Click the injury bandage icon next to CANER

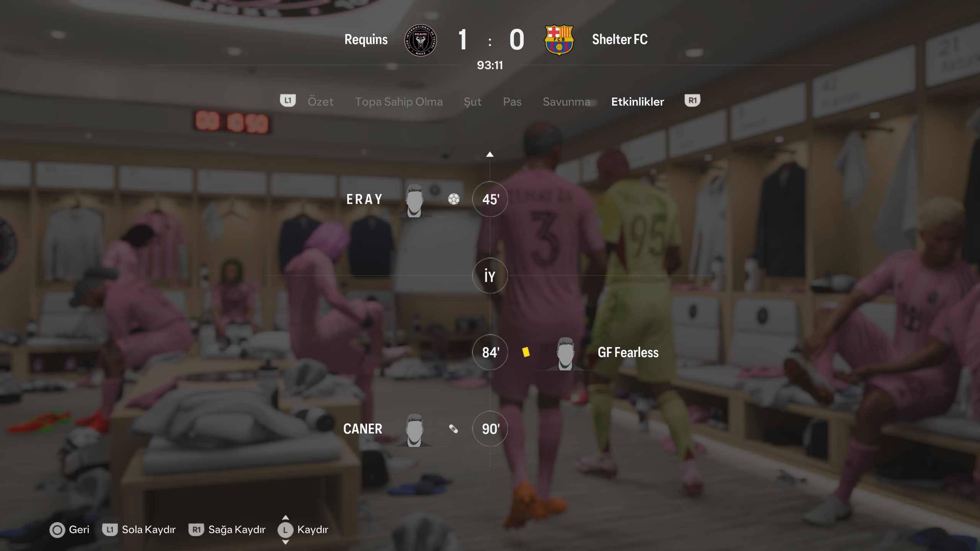click(454, 429)
